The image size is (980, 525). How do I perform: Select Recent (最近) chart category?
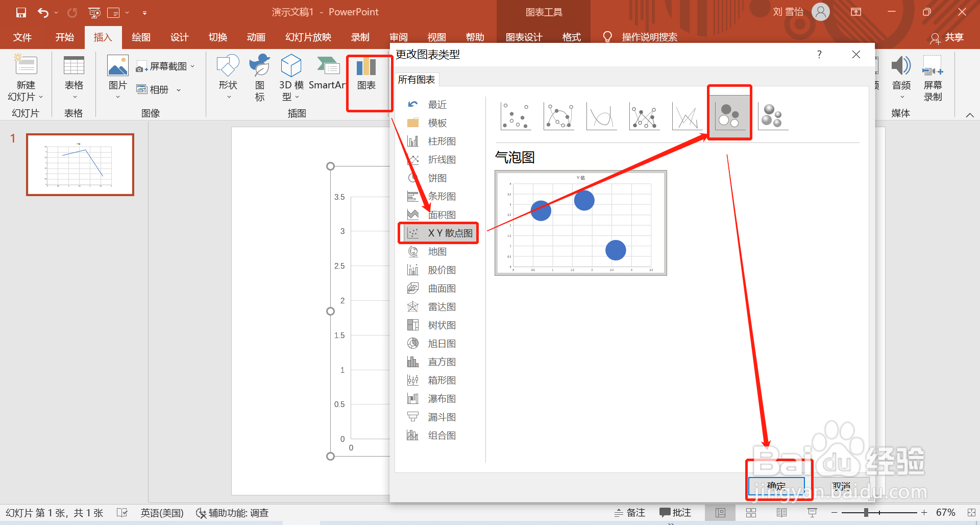[x=436, y=105]
